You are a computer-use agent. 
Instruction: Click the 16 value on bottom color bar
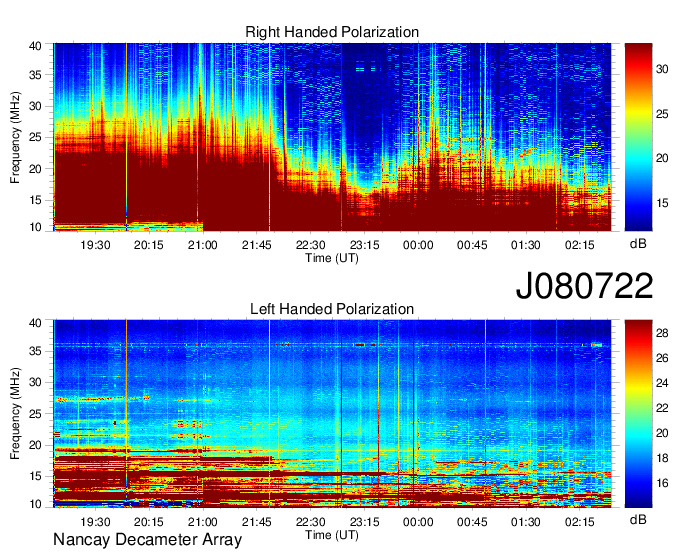662,483
